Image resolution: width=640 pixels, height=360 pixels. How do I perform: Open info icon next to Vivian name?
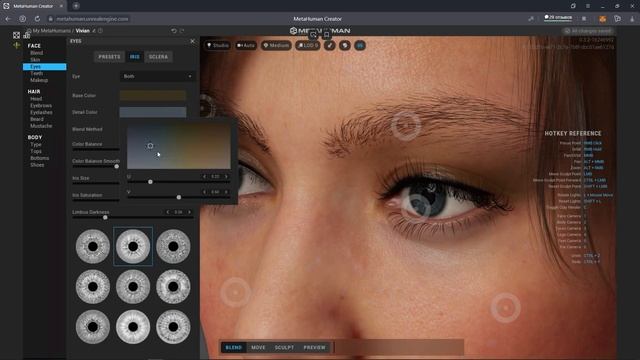[100, 31]
